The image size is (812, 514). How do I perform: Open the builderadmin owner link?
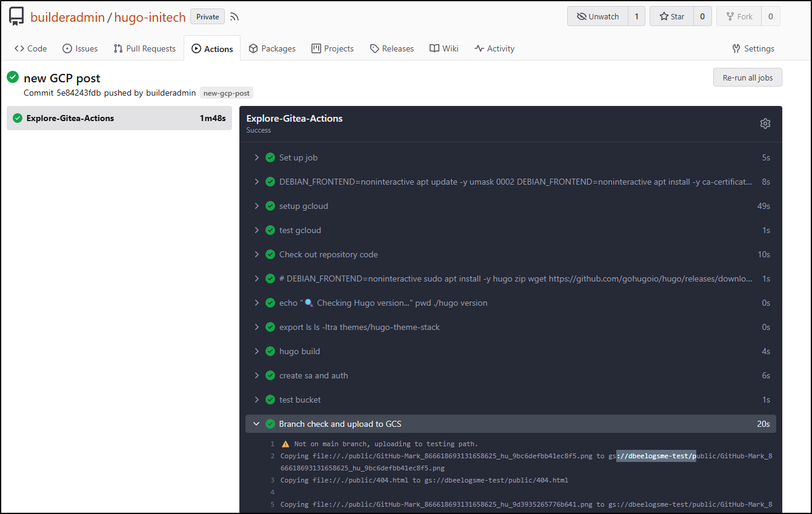pyautogui.click(x=67, y=17)
